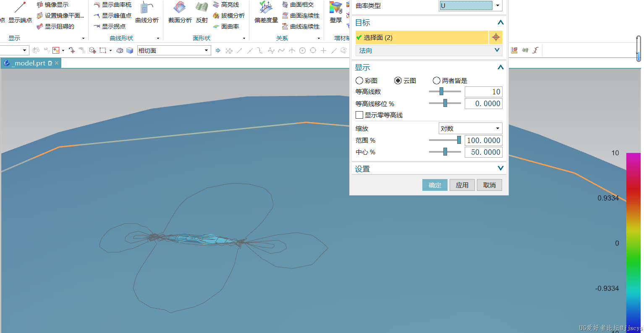
Task: Click 曲线连续性 curve continuity tool
Action: 301,26
